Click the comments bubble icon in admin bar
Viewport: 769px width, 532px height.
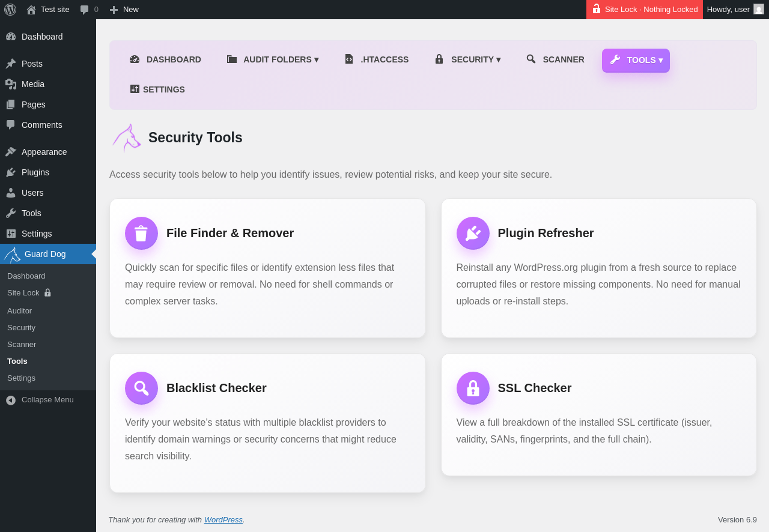[85, 10]
